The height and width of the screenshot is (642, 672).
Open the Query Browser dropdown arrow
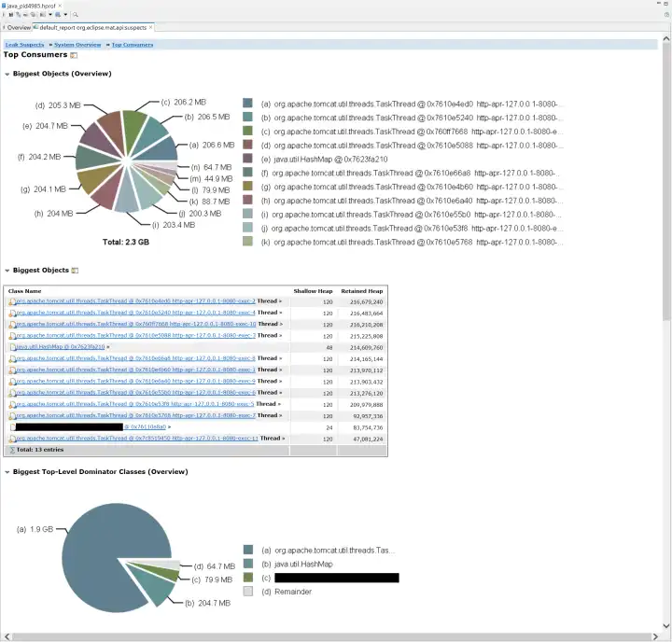tap(65, 15)
